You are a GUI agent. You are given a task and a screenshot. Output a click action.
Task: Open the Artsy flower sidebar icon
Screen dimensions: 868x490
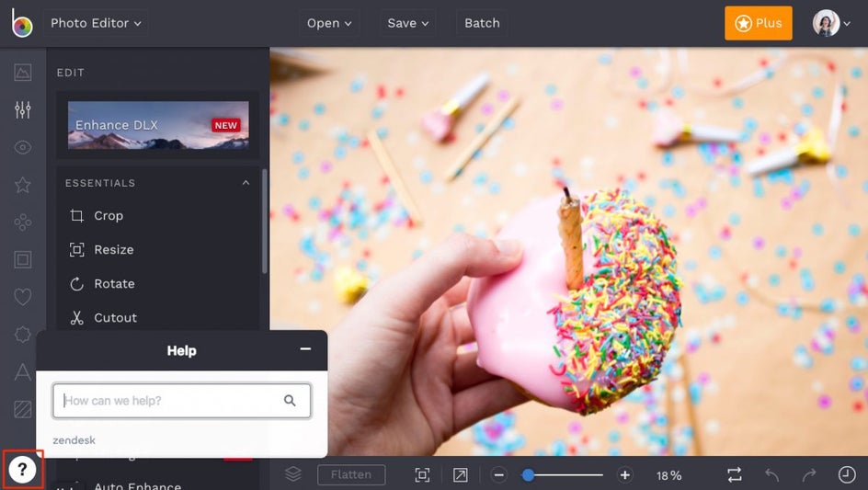coord(23,222)
